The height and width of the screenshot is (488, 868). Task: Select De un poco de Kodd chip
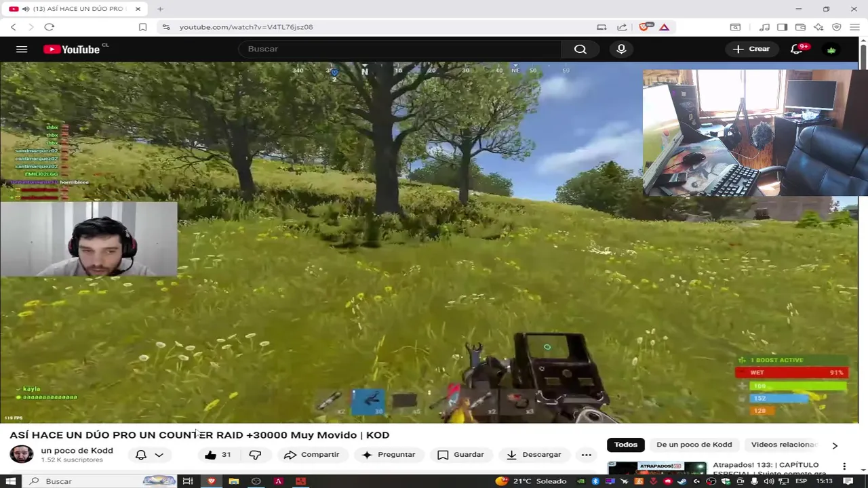(694, 445)
